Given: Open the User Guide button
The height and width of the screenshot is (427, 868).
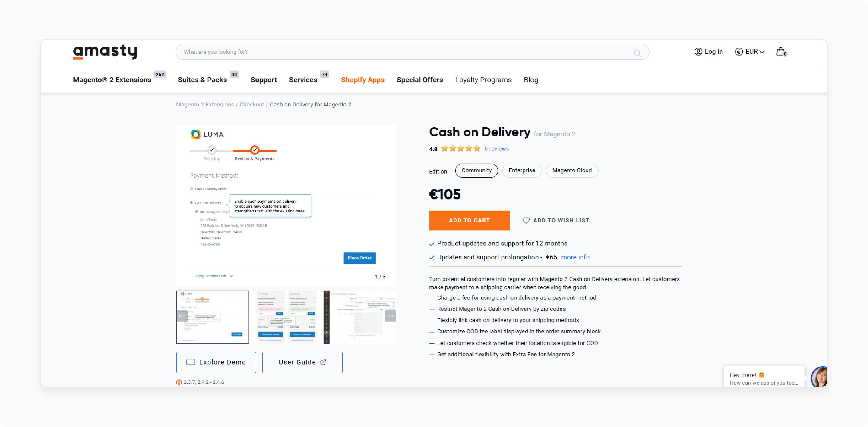Looking at the screenshot, I should click(302, 362).
